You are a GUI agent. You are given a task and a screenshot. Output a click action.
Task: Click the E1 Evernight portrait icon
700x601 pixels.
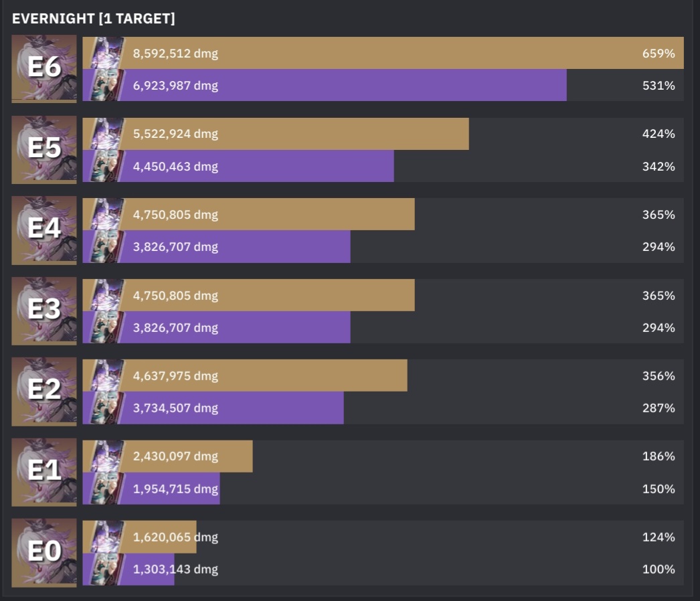44,472
